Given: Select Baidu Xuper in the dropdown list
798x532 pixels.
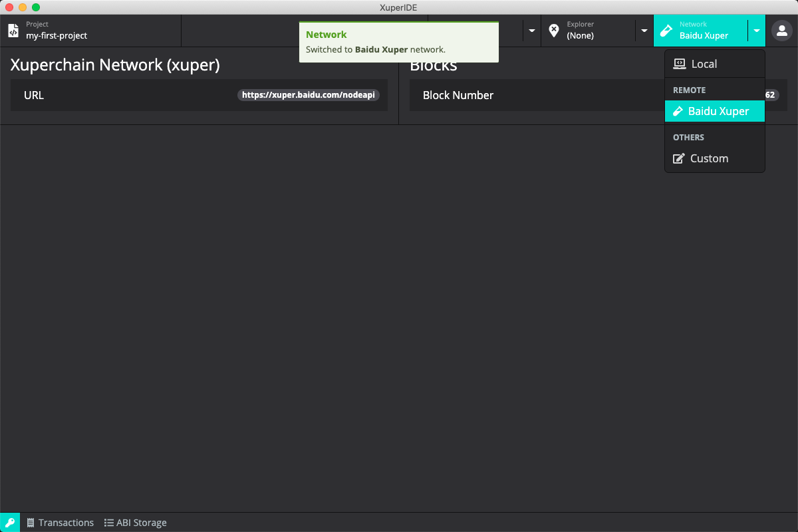Looking at the screenshot, I should click(x=715, y=111).
